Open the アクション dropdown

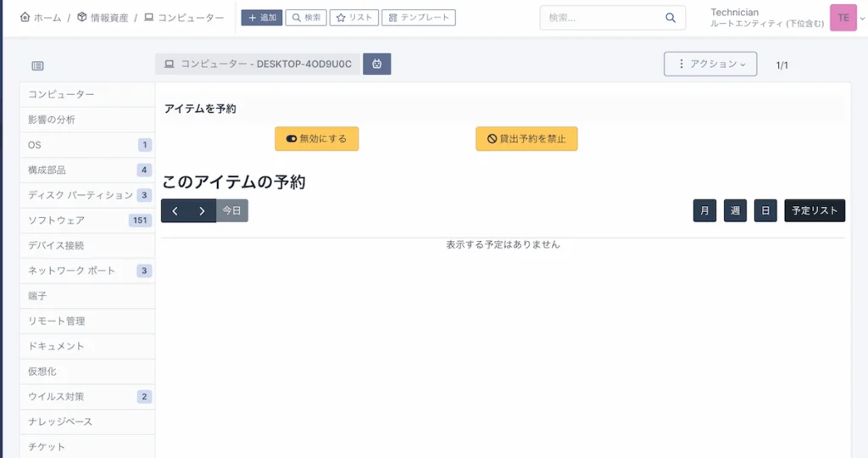click(x=710, y=64)
